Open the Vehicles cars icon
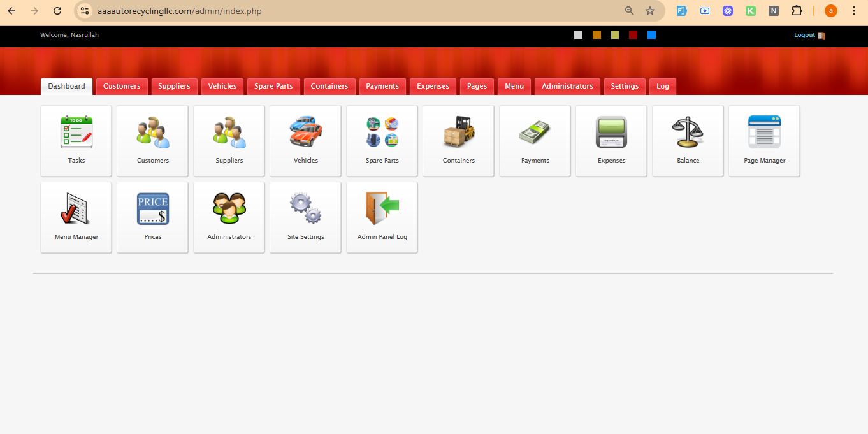The width and height of the screenshot is (868, 434). pos(305,133)
